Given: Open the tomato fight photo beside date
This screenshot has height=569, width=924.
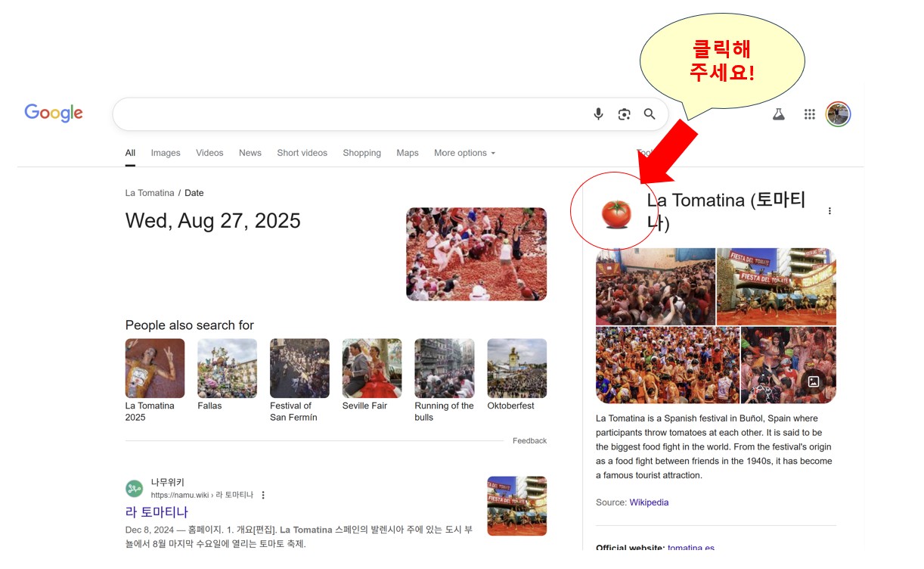Looking at the screenshot, I should (x=476, y=254).
